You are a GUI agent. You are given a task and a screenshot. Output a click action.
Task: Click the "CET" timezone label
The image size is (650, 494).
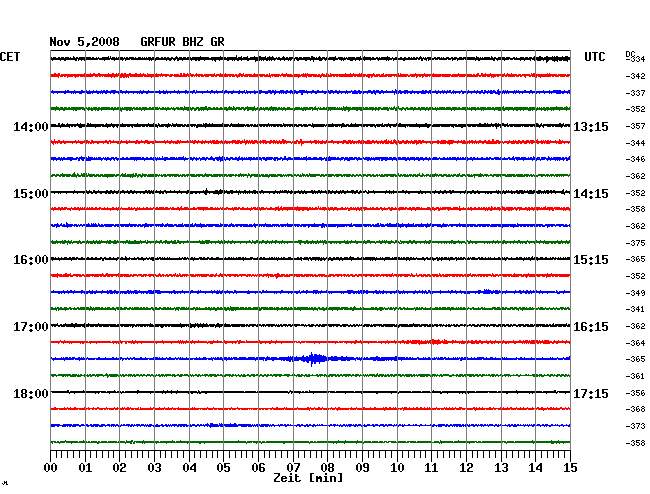(10, 57)
